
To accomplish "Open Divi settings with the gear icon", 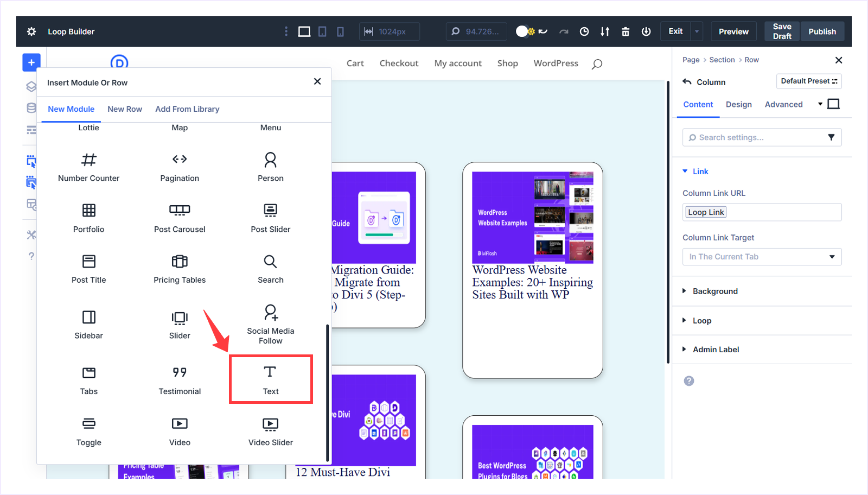I will tap(31, 31).
